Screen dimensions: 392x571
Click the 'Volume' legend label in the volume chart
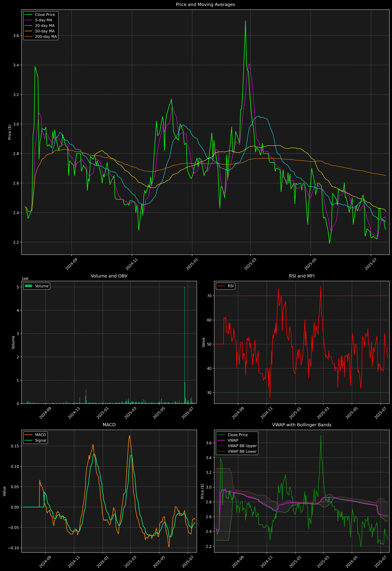pos(42,286)
